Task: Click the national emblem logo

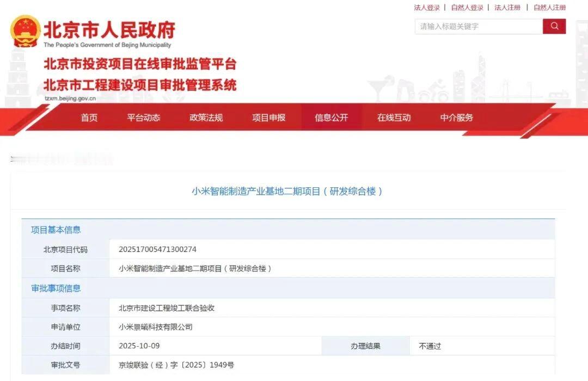Action: pos(26,31)
